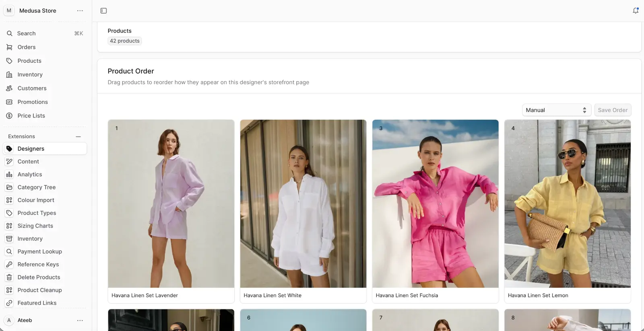Open the Search field in the sidebar
This screenshot has height=331, width=644.
(45, 33)
